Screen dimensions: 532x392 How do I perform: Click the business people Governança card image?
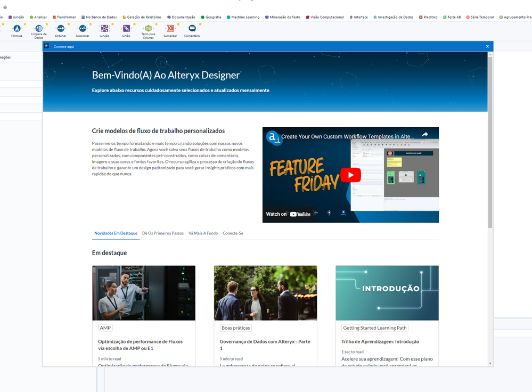(x=265, y=293)
